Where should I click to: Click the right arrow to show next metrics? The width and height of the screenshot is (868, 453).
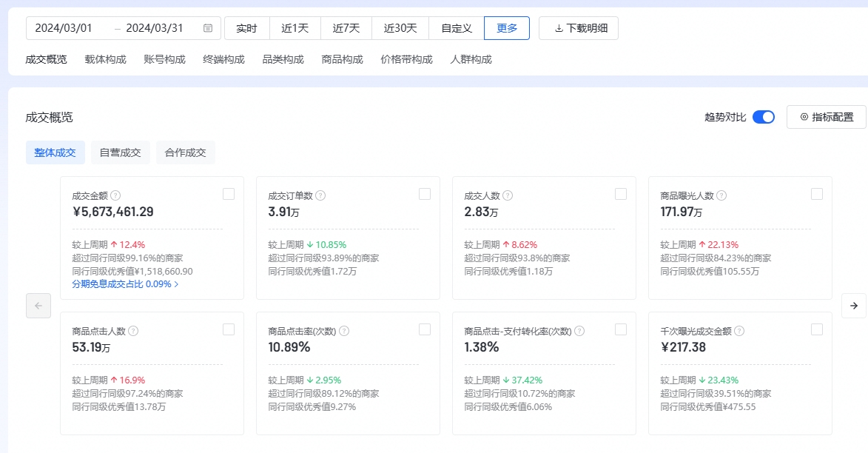(853, 306)
